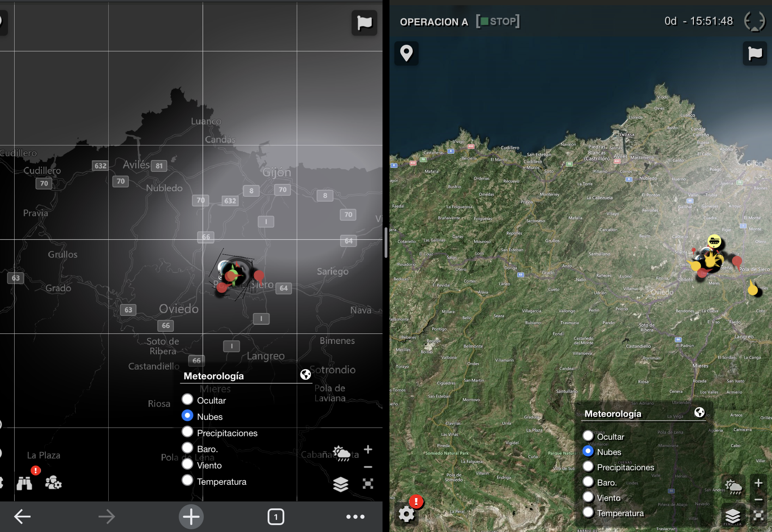Click globe icon in right Meteorología header

click(x=699, y=412)
